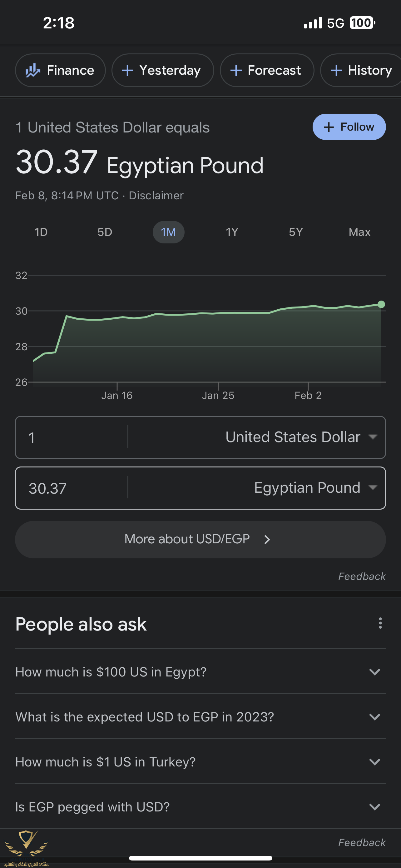This screenshot has height=868, width=401.
Task: Follow the USD/EGP currency pair
Action: (x=349, y=127)
